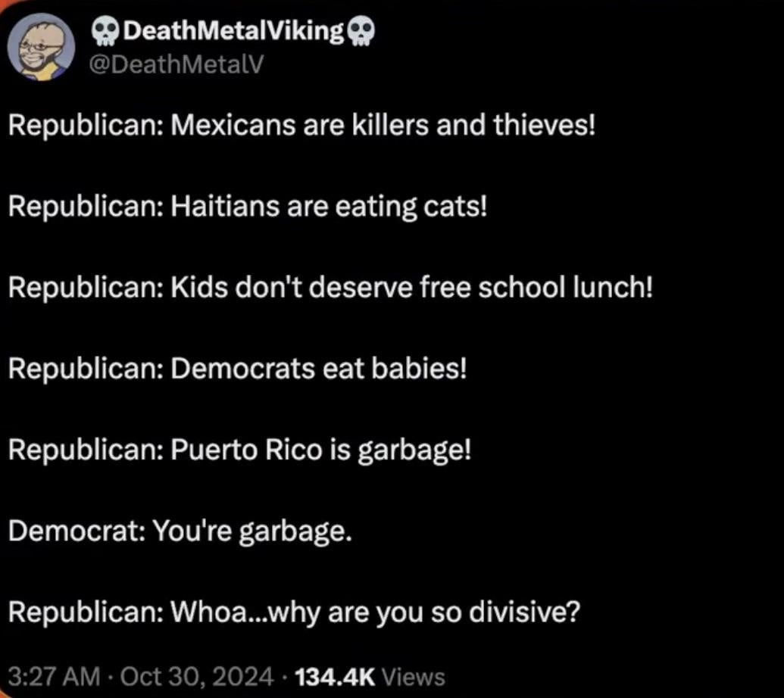Click the 134.4K view count
Image resolution: width=784 pixels, height=698 pixels.
pyautogui.click(x=335, y=677)
